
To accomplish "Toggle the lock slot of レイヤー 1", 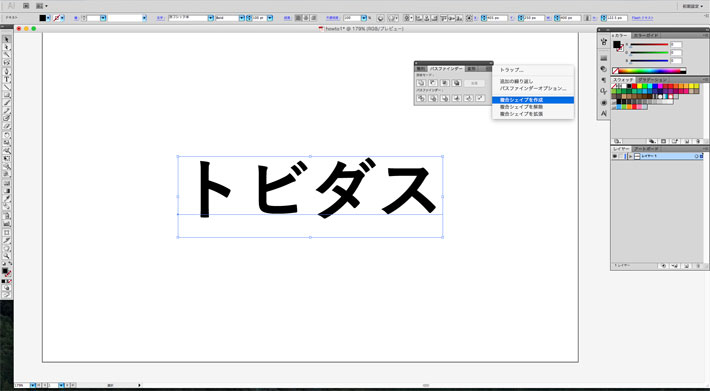I will coord(621,156).
